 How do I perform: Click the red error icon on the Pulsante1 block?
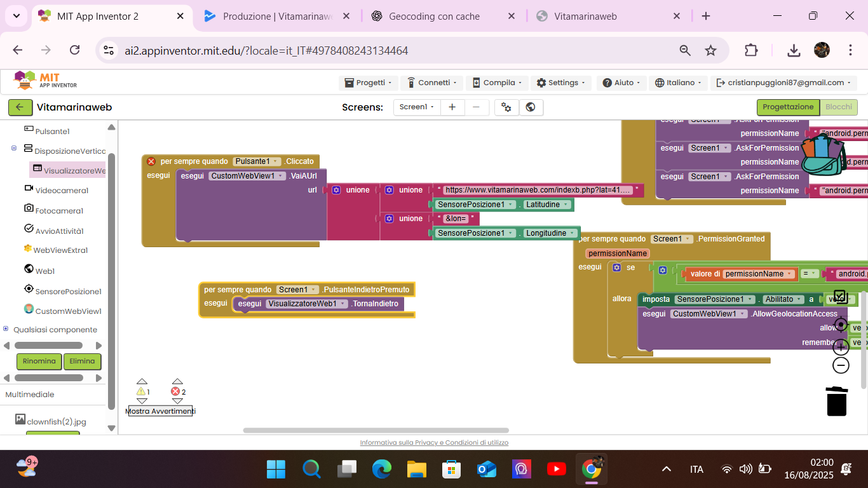(151, 161)
